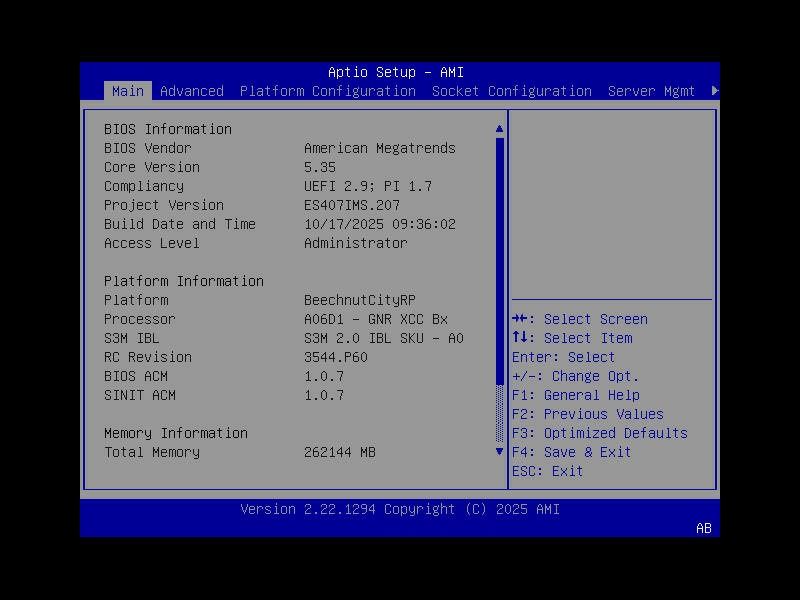Click the Aptio Setup - AMI title bar
The width and height of the screenshot is (800, 600).
398,72
